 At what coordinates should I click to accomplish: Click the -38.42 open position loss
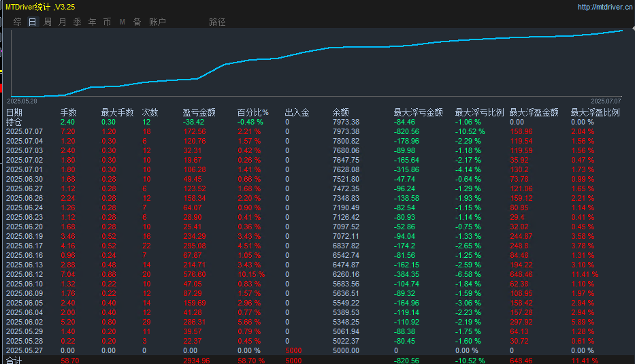tap(193, 122)
